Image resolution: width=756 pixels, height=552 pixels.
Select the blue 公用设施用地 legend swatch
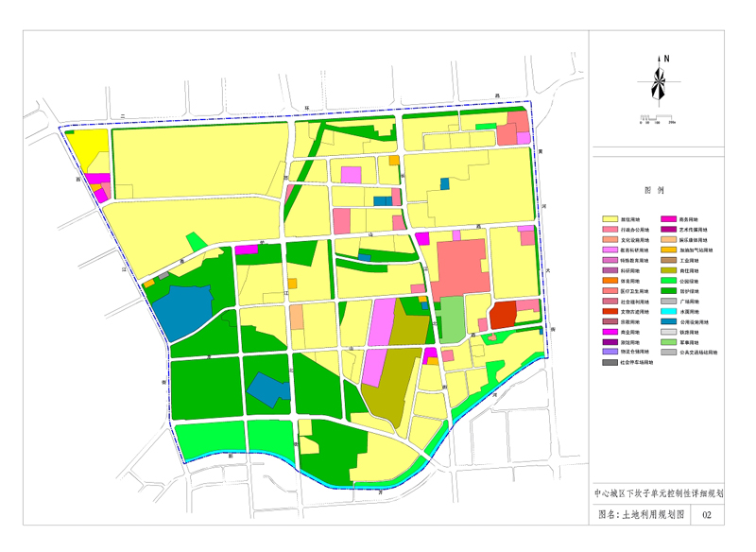tap(670, 322)
